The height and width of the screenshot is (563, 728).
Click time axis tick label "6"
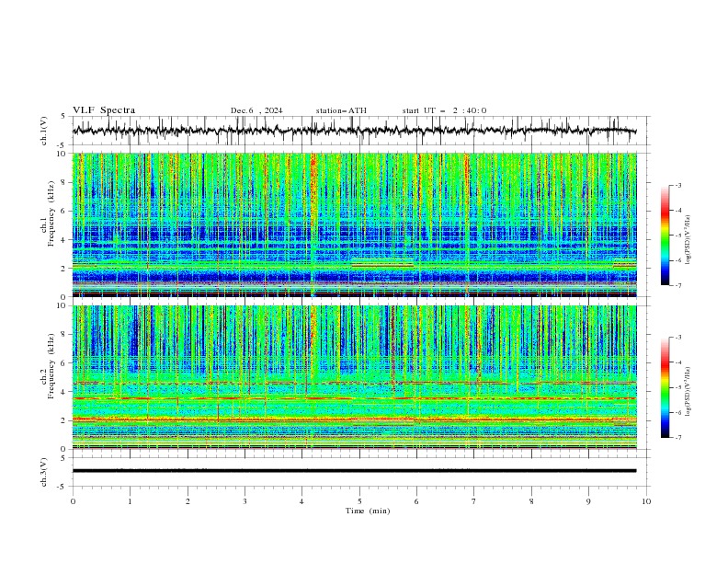click(417, 501)
